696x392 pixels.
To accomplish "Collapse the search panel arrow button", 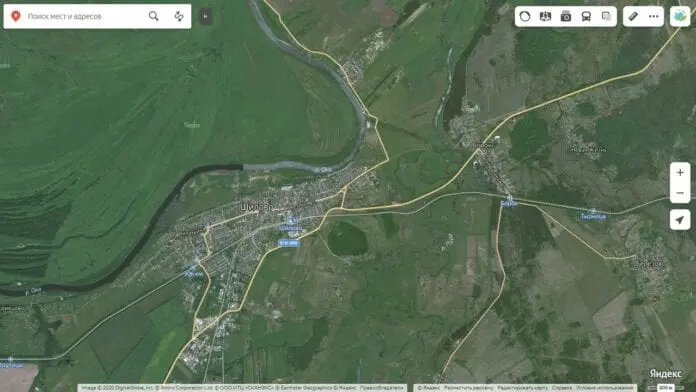I will (206, 16).
